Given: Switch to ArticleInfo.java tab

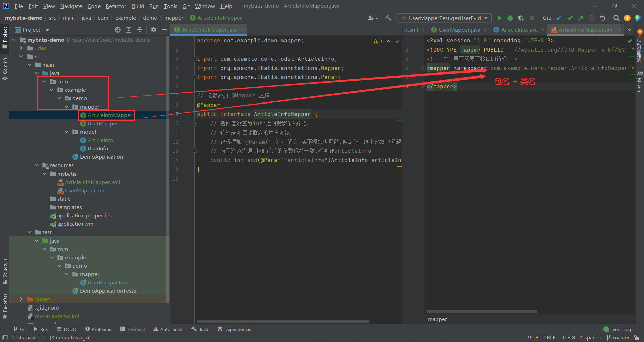Looking at the screenshot, I should pos(519,30).
